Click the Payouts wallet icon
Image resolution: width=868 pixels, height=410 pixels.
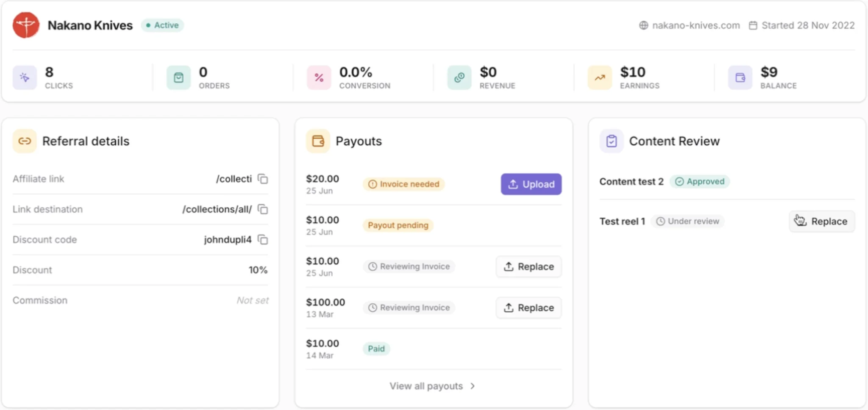318,141
